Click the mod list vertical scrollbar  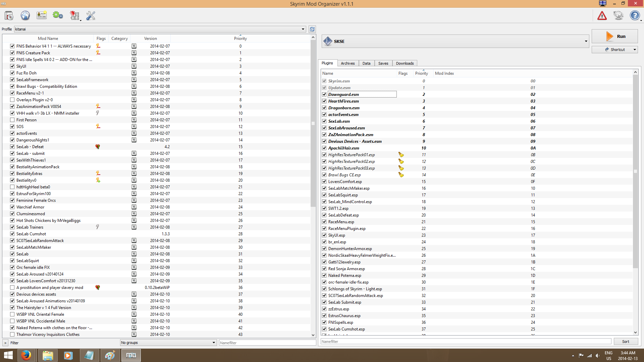point(313,124)
